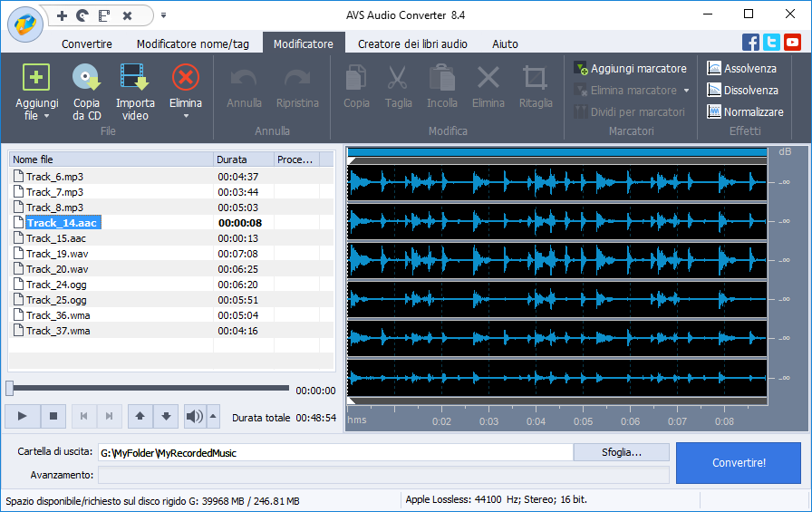The image size is (812, 512).
Task: Open the Facebook link icon
Action: 750,42
